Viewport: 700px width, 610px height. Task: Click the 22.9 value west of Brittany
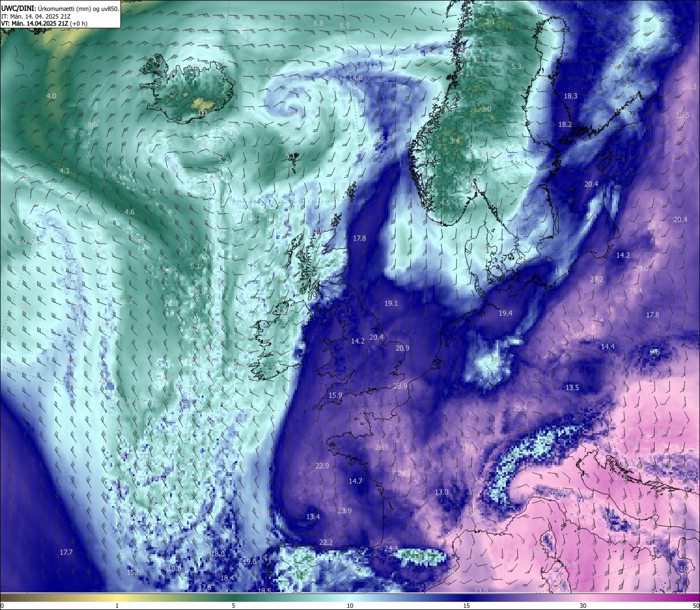(322, 466)
